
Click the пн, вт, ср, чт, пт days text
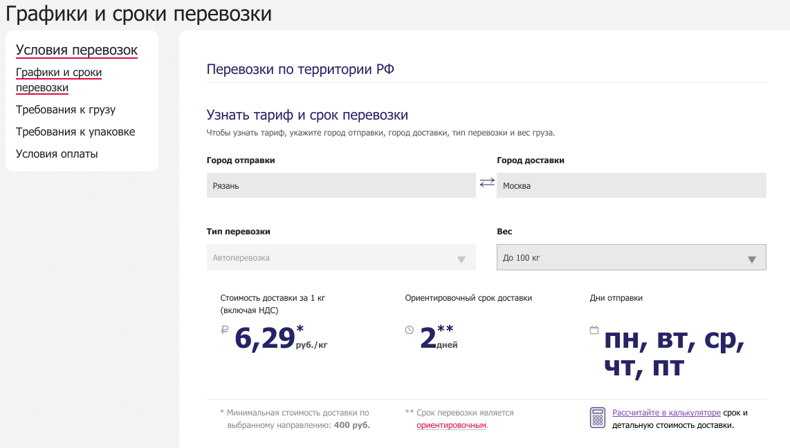pos(674,353)
